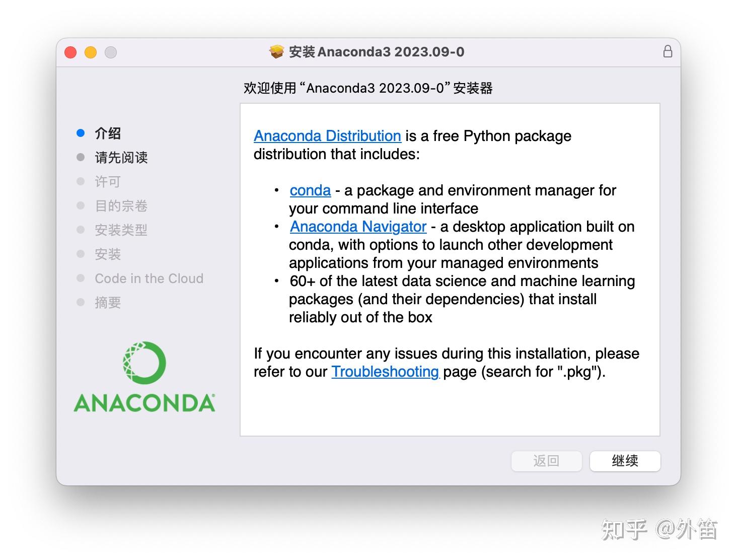Click the ANACONDA wordmark text

click(x=144, y=403)
